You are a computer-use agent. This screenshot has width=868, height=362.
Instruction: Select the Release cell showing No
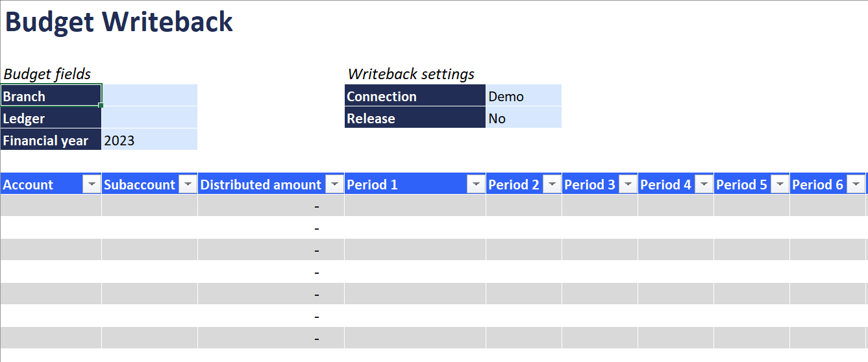[x=523, y=117]
